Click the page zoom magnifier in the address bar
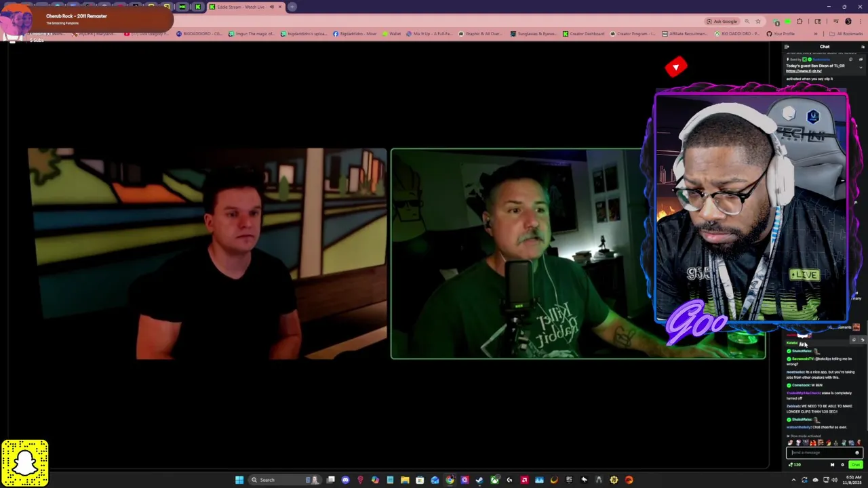The image size is (868, 488). 747,21
